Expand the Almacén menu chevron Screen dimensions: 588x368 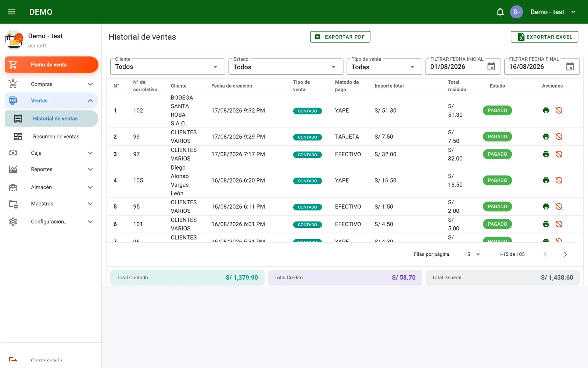(90, 187)
